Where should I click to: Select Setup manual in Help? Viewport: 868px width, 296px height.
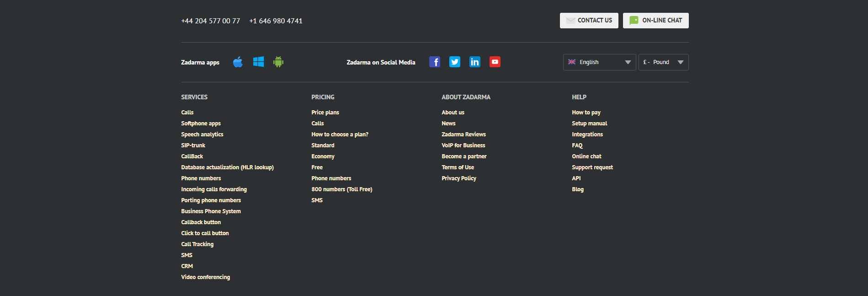589,124
